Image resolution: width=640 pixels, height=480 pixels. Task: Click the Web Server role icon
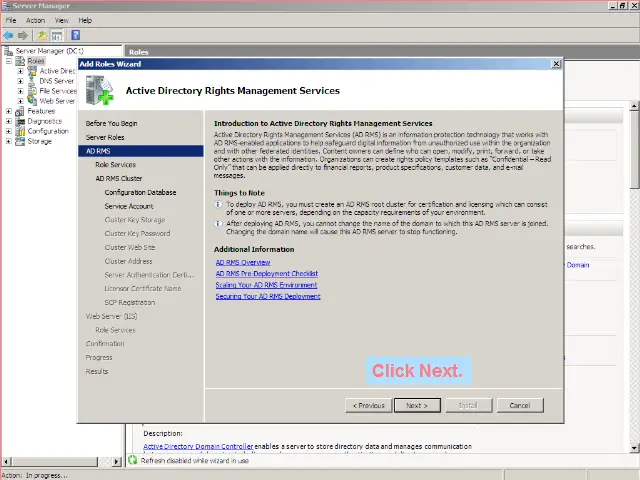32,100
